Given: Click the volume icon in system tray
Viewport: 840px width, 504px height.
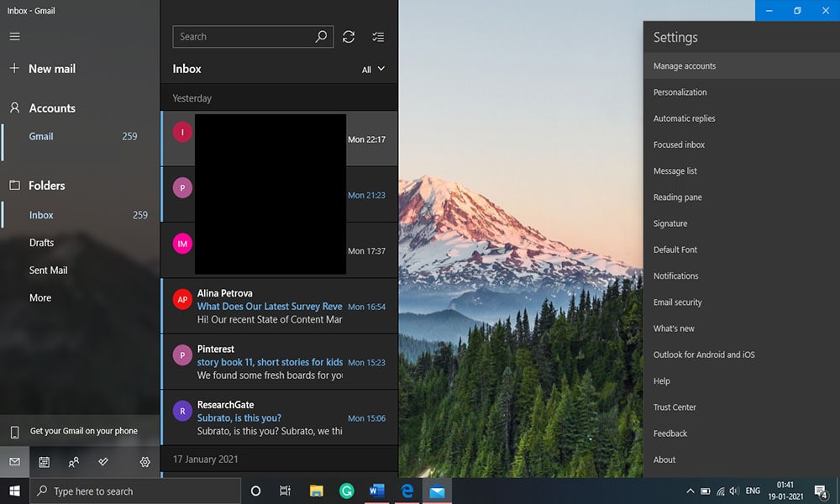Looking at the screenshot, I should click(x=734, y=491).
